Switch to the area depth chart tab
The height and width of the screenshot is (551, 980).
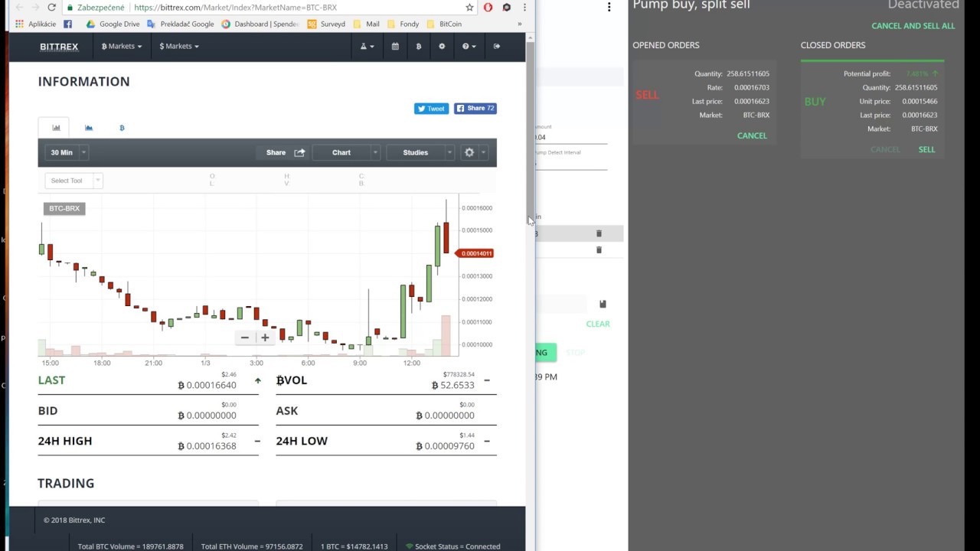tap(89, 128)
